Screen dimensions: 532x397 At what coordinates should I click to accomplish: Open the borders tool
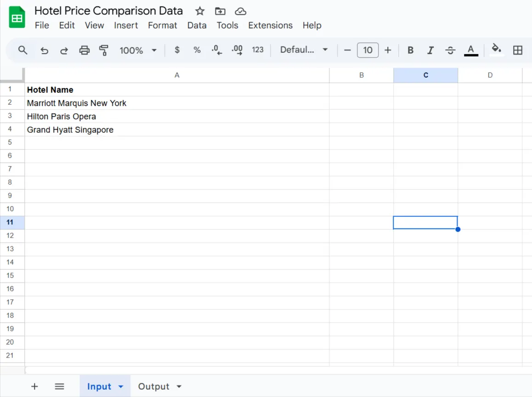518,50
